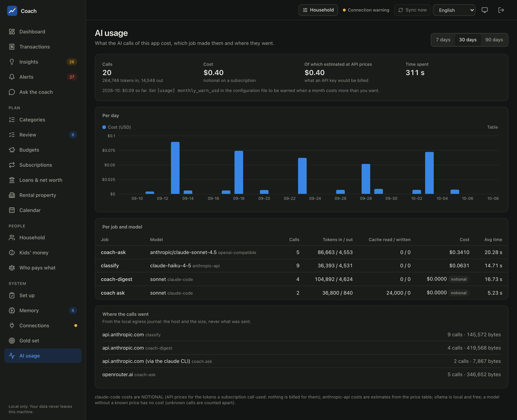Open the Set up page
The height and width of the screenshot is (420, 517).
click(x=43, y=295)
